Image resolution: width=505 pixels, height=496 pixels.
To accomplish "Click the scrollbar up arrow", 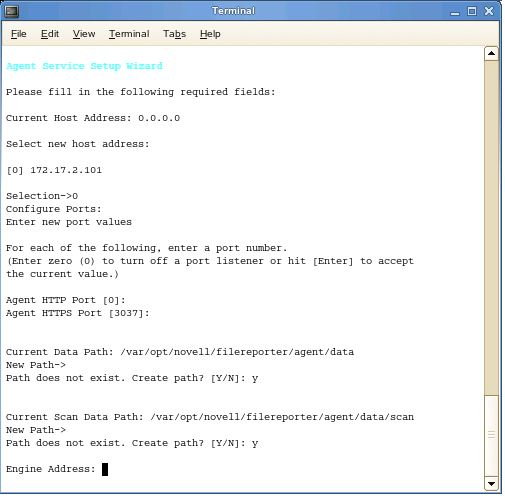I will click(x=491, y=53).
